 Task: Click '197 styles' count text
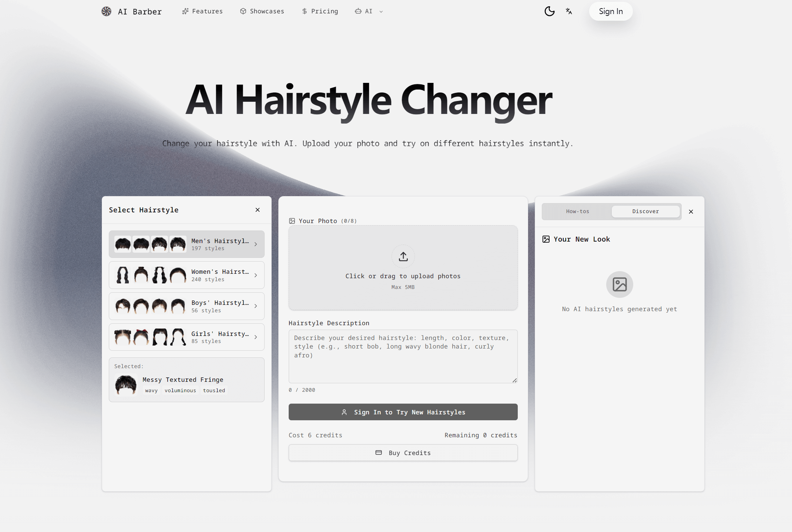208,249
